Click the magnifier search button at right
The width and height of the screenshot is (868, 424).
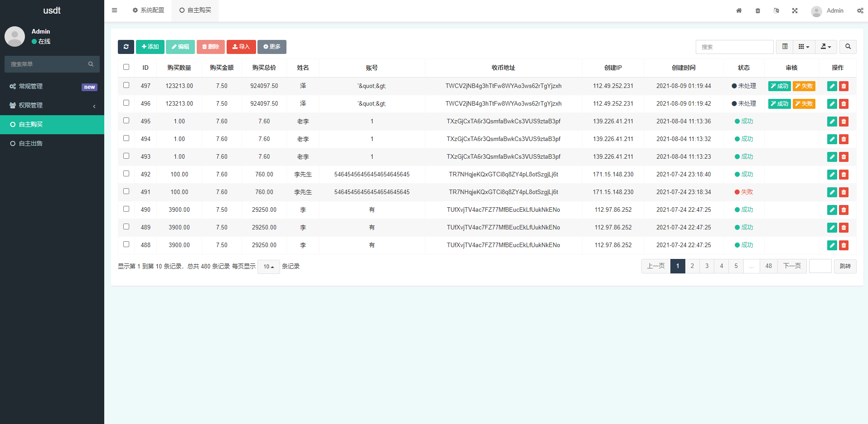[x=848, y=47]
